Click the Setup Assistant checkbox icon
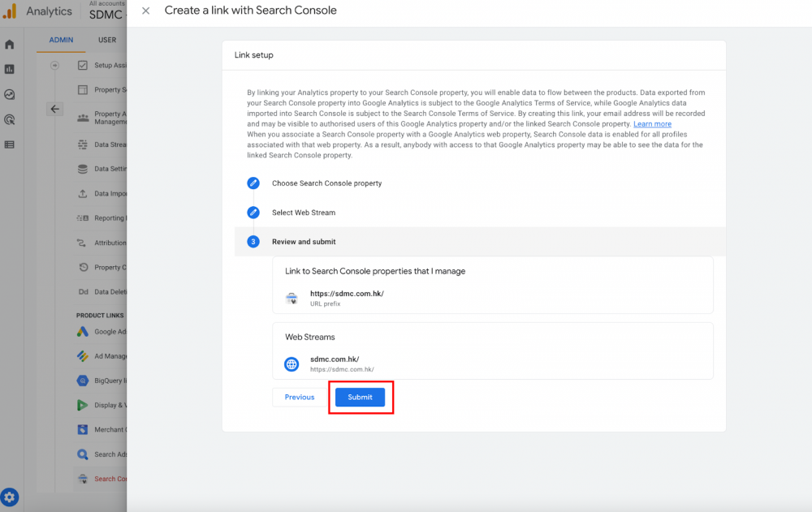 pos(82,65)
